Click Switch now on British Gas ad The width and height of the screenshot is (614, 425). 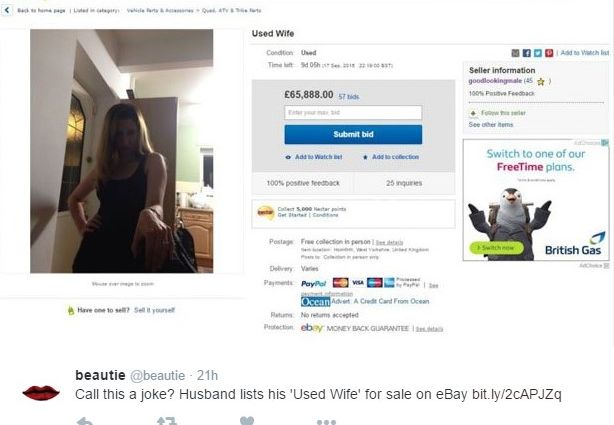pos(496,248)
